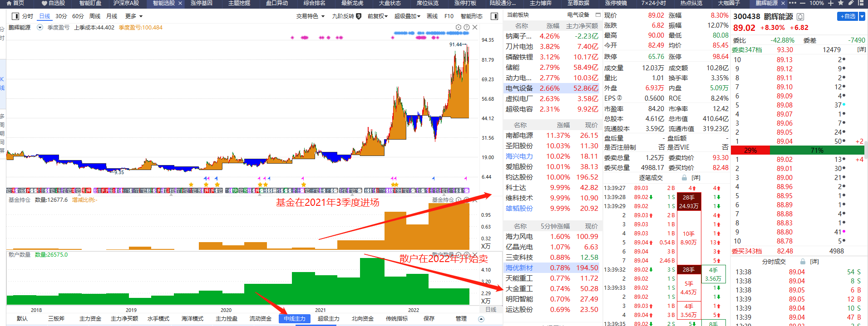Open the 智能盯盘 tab
Screen dimensions: 868x326
90,3
